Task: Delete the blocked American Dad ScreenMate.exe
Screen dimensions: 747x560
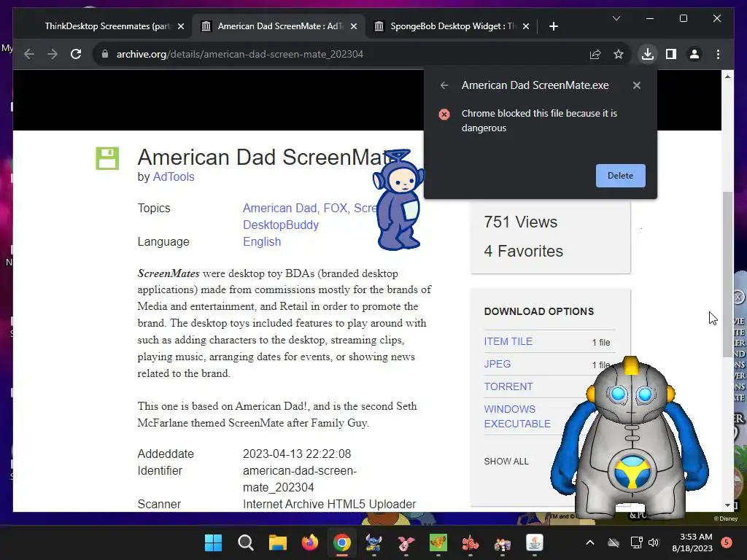Action: 620,176
